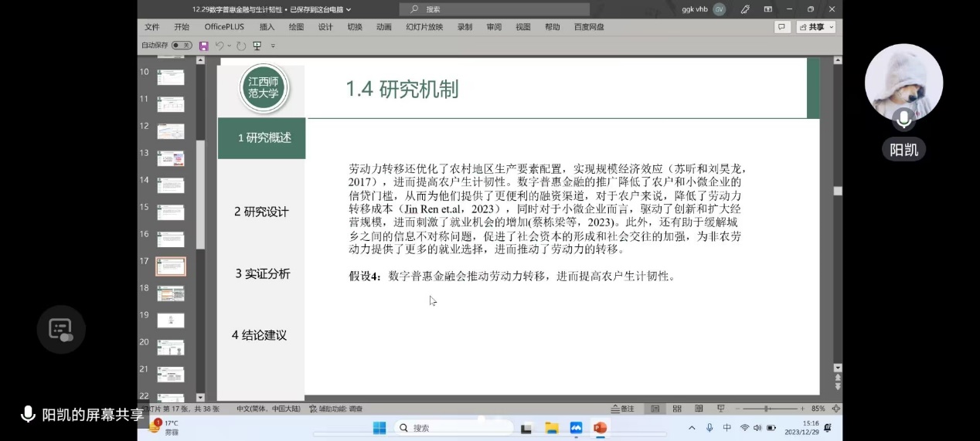The image size is (980, 441).
Task: Click the accessibility 辅助功能 status button
Action: (336, 409)
